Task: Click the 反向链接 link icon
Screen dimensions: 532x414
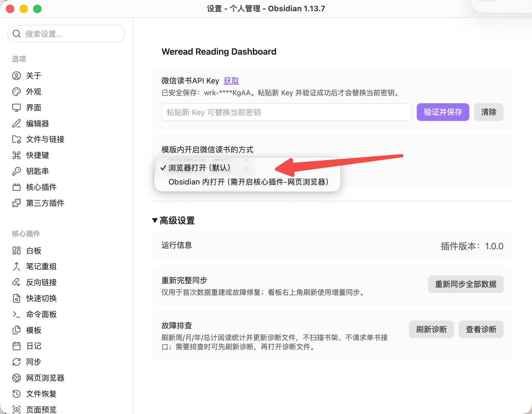Action: pos(17,282)
